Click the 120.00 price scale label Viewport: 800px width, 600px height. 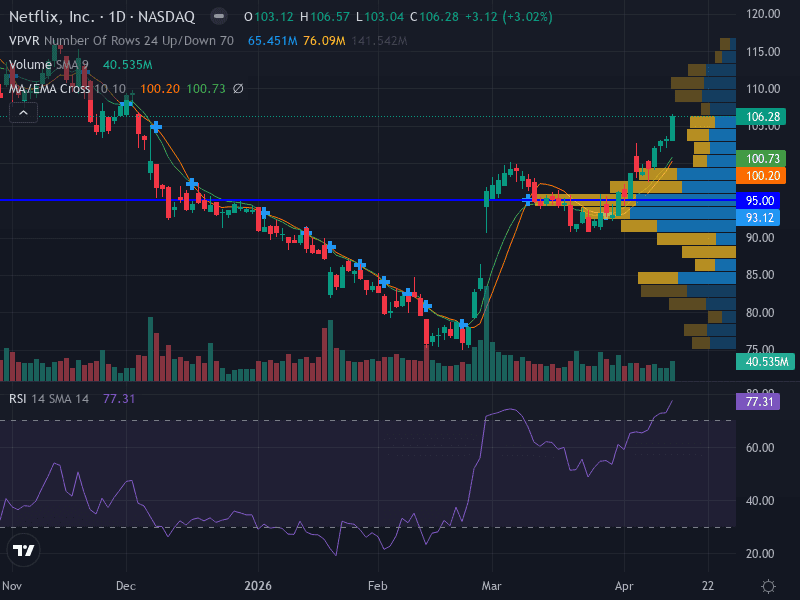[763, 14]
